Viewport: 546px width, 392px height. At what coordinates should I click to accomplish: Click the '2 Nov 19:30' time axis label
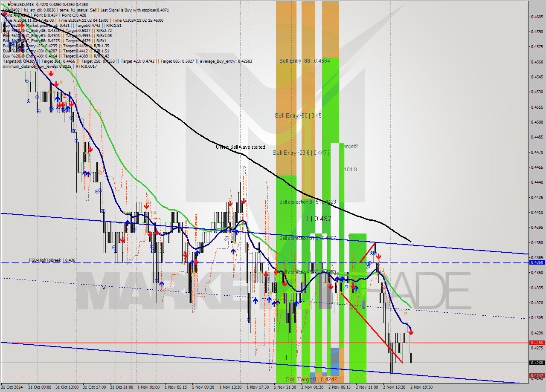tap(421, 387)
